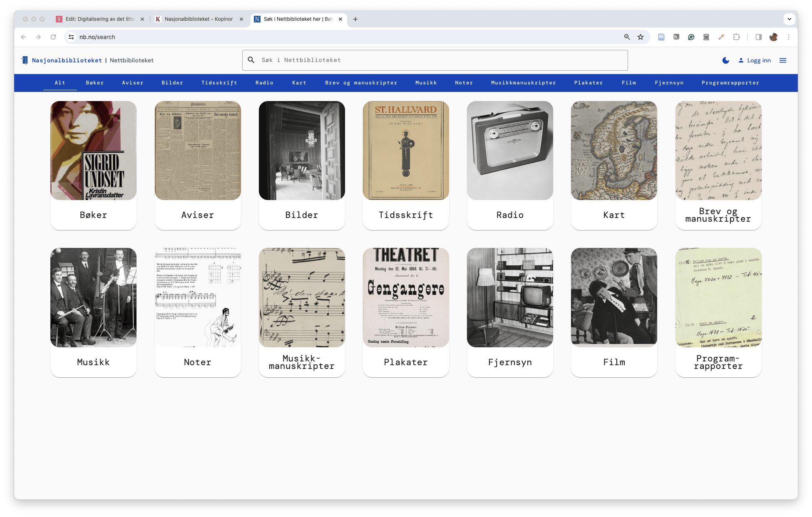Viewport: 812px width, 517px height.
Task: Open a new tab with the plus button
Action: pos(355,19)
